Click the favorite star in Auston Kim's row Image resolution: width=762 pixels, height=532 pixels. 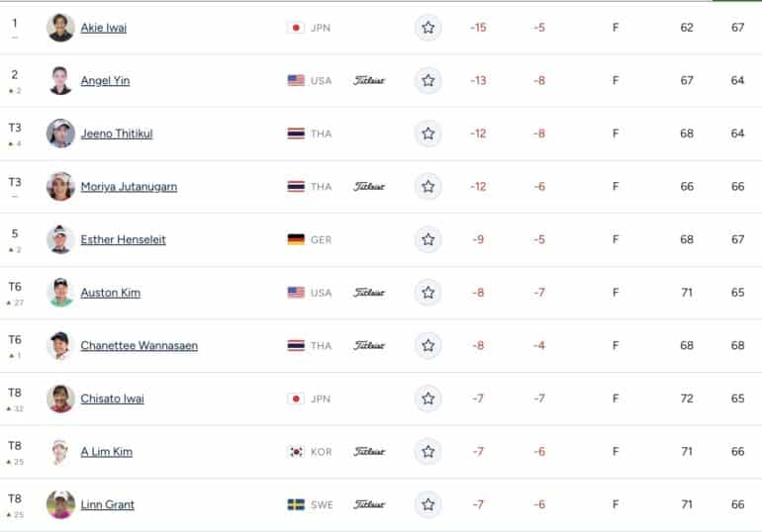coord(429,293)
